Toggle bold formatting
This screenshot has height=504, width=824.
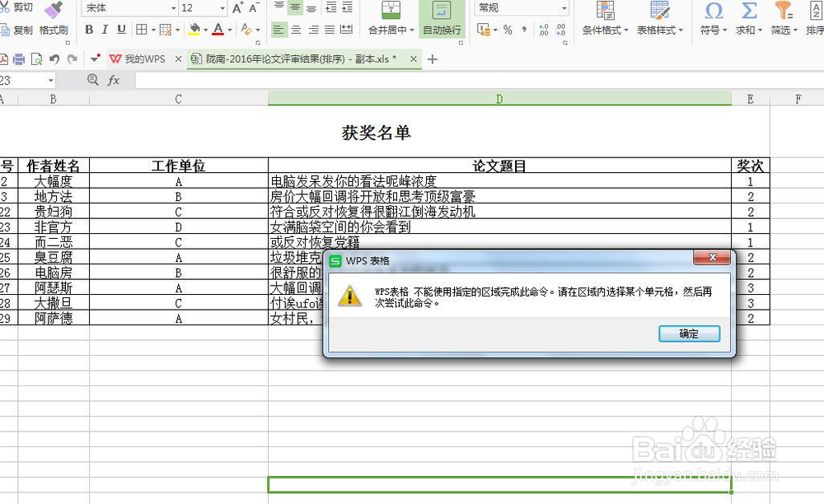[x=89, y=30]
